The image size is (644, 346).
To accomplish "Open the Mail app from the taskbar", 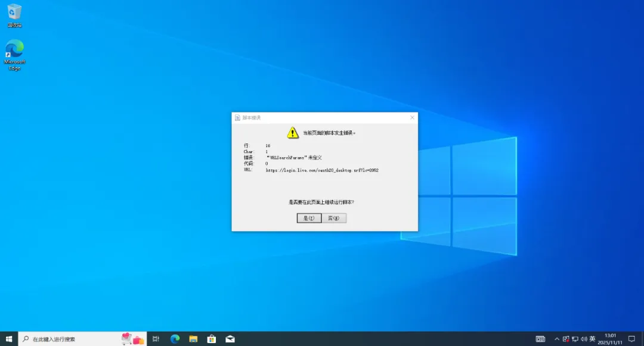I will [230, 338].
